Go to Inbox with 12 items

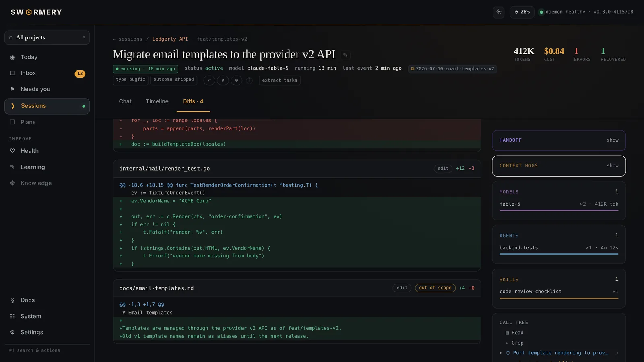click(47, 73)
